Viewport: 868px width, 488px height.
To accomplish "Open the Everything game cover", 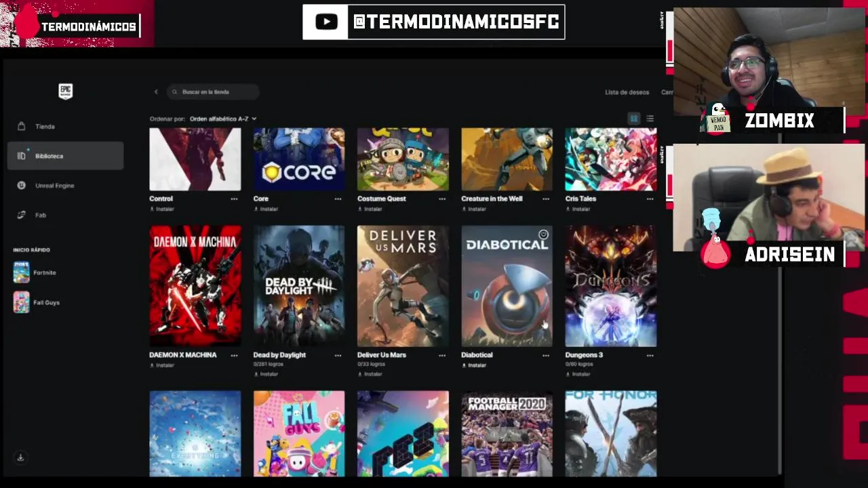I will (x=195, y=434).
